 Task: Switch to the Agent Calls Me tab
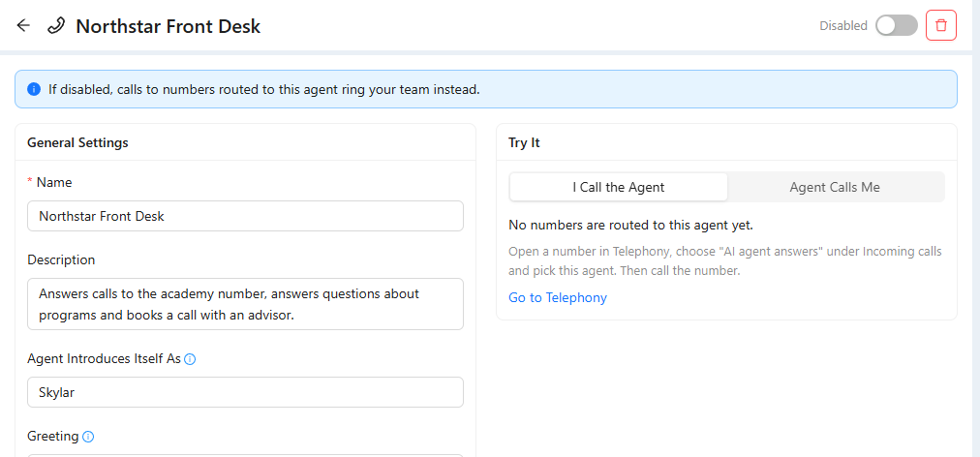click(x=835, y=187)
